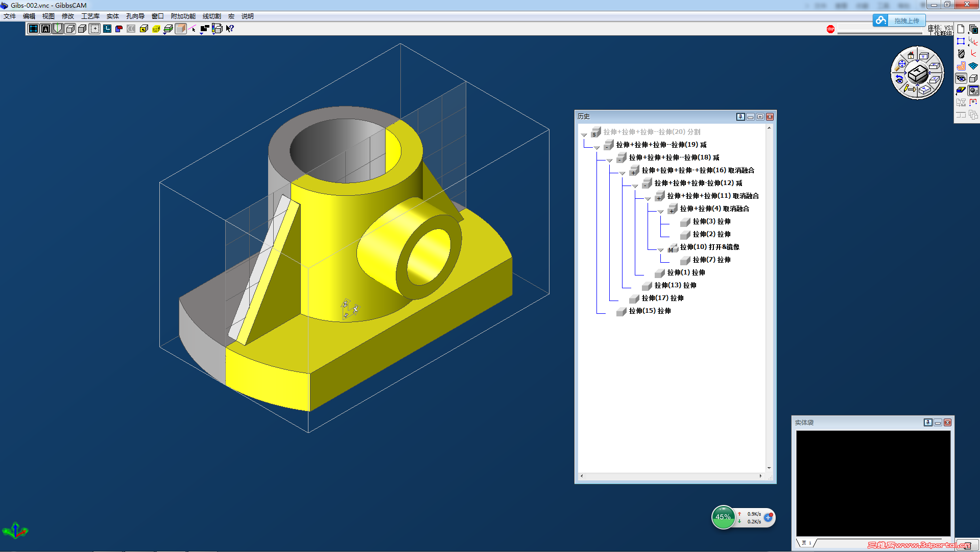
Task: Open the 工艺库 menu
Action: point(90,16)
